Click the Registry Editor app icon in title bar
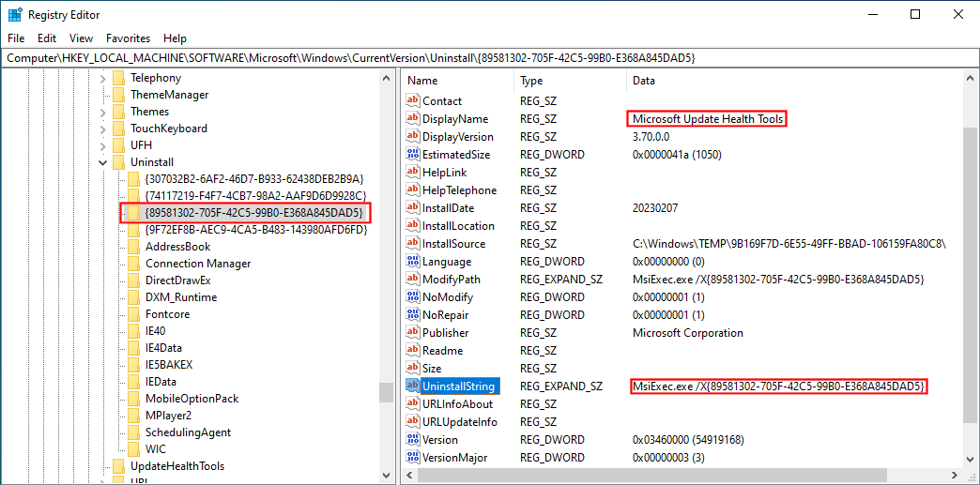This screenshot has width=980, height=485. tap(15, 15)
